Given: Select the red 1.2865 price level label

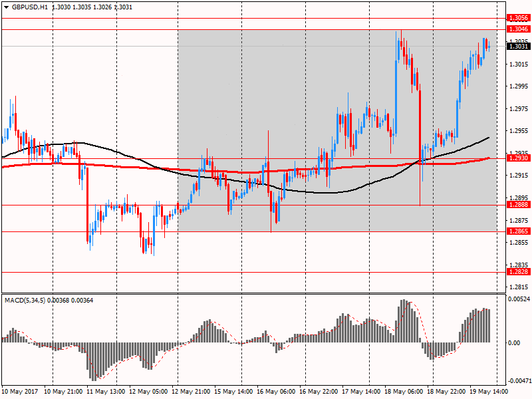Looking at the screenshot, I should click(x=518, y=231).
